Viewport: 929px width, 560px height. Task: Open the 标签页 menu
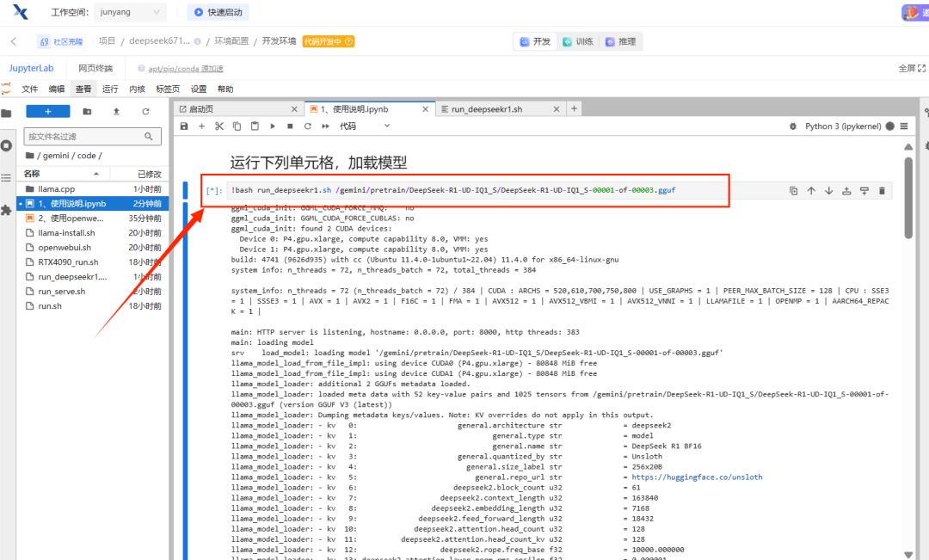point(168,89)
